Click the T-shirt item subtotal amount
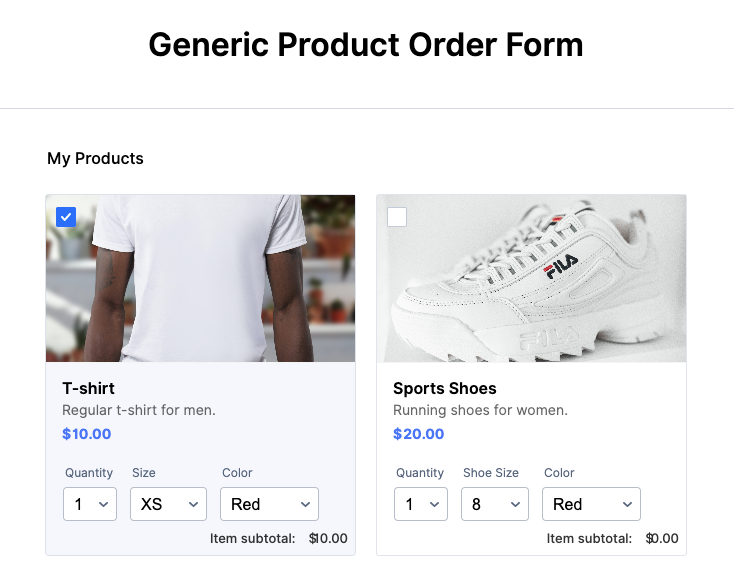Screen dimensions: 734x565 click(328, 538)
